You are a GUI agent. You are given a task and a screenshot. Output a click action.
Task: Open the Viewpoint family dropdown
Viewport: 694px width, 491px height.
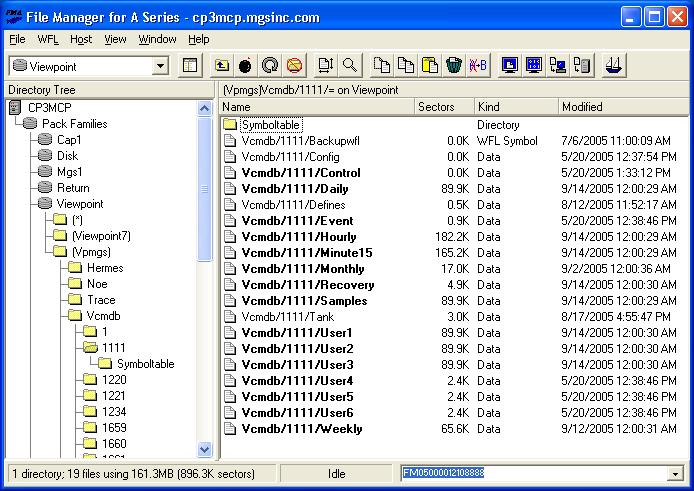point(160,66)
